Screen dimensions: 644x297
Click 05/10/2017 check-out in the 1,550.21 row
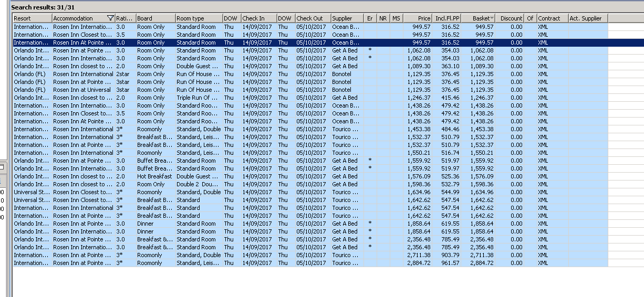pyautogui.click(x=311, y=153)
